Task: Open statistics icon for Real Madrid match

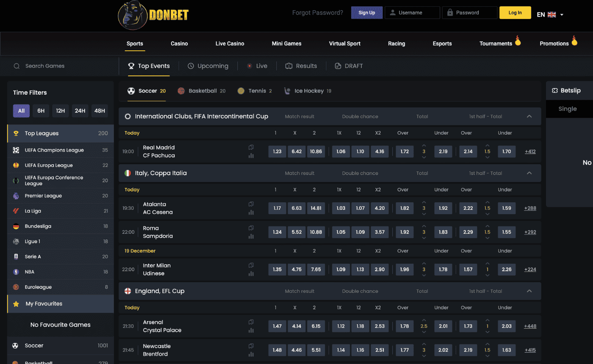Action: coord(251,155)
